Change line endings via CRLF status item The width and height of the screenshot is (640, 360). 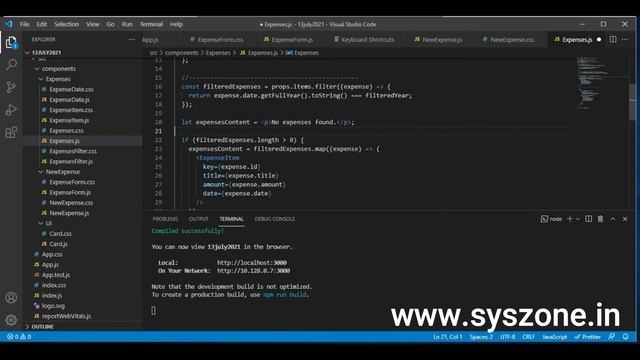[529, 337]
